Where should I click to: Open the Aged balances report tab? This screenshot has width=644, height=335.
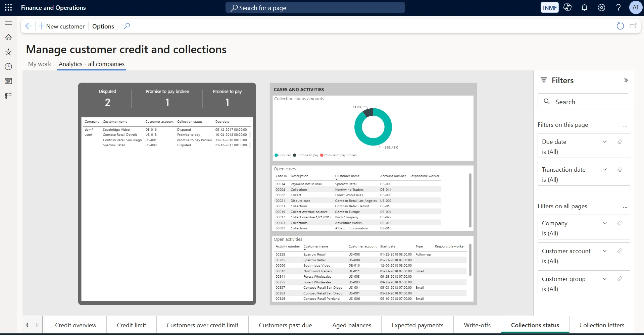tap(352, 325)
